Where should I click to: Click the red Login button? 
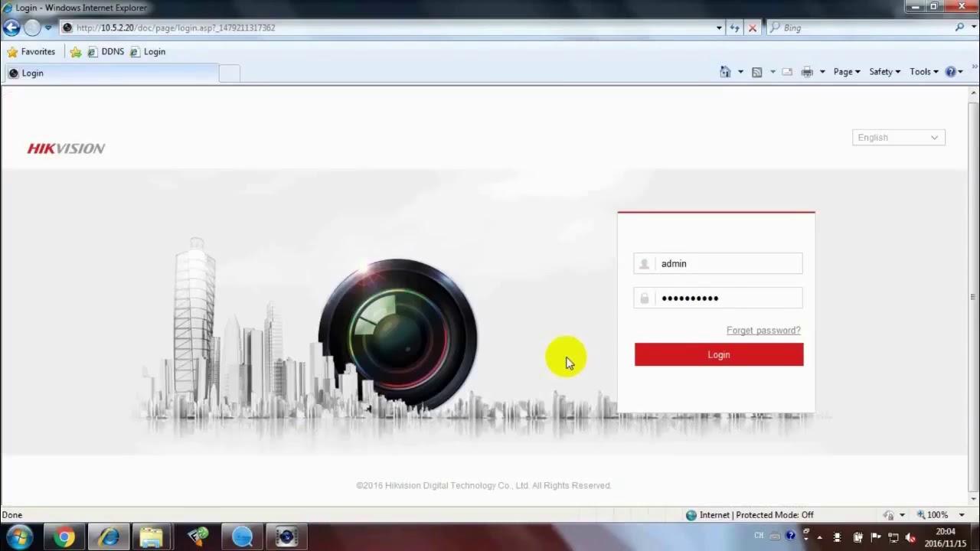point(719,354)
